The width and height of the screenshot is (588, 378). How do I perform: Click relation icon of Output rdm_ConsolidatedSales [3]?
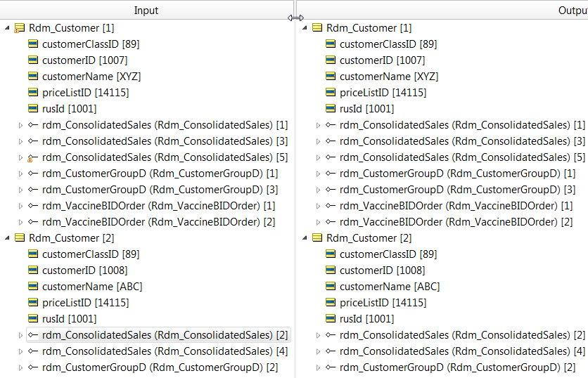coord(331,141)
